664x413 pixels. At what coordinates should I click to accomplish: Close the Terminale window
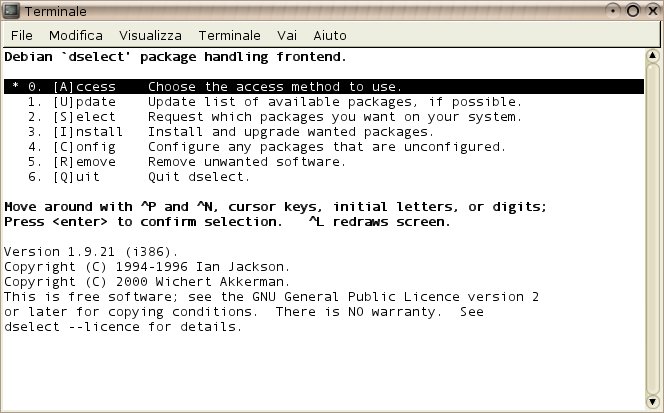(653, 11)
